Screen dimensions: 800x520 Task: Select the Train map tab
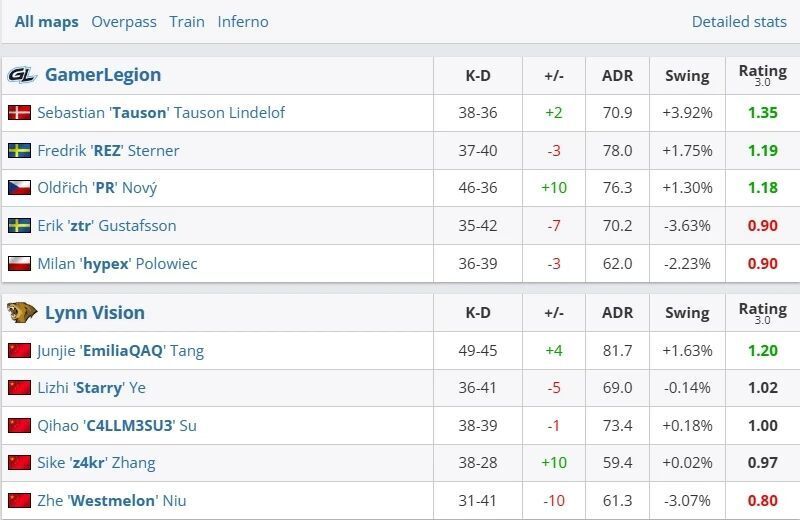(x=187, y=22)
